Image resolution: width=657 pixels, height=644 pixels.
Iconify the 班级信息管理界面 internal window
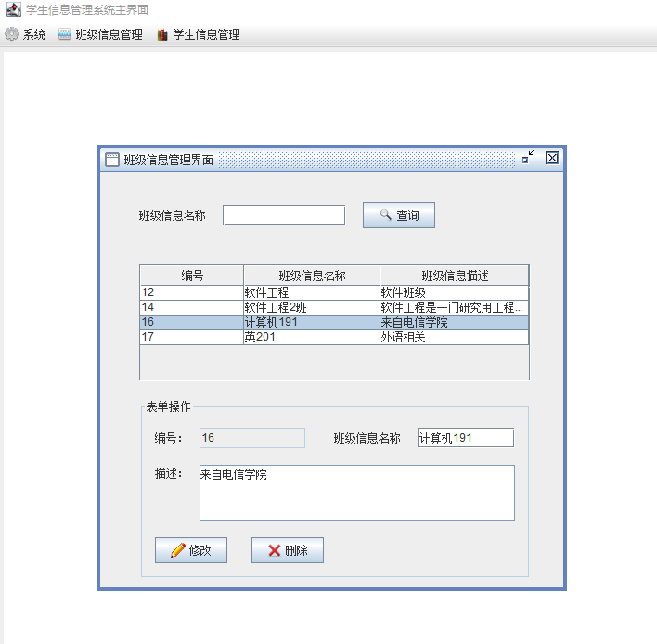pos(527,157)
